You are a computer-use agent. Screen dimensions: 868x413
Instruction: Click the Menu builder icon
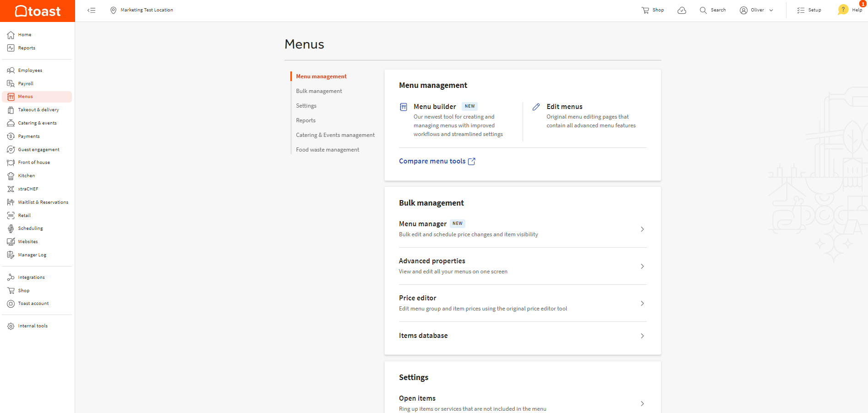pyautogui.click(x=404, y=107)
